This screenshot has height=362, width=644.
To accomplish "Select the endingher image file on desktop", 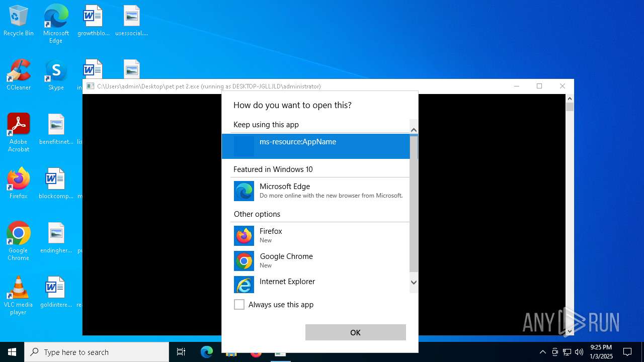I will coord(56,238).
